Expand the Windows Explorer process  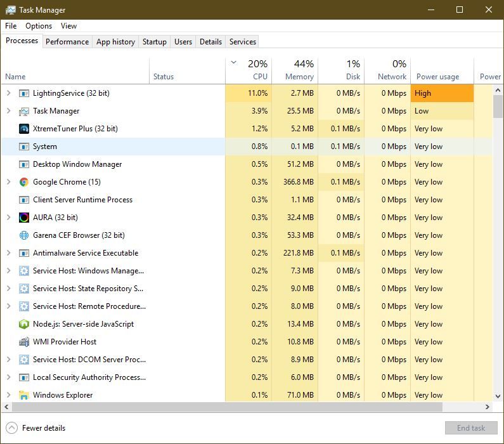click(9, 395)
